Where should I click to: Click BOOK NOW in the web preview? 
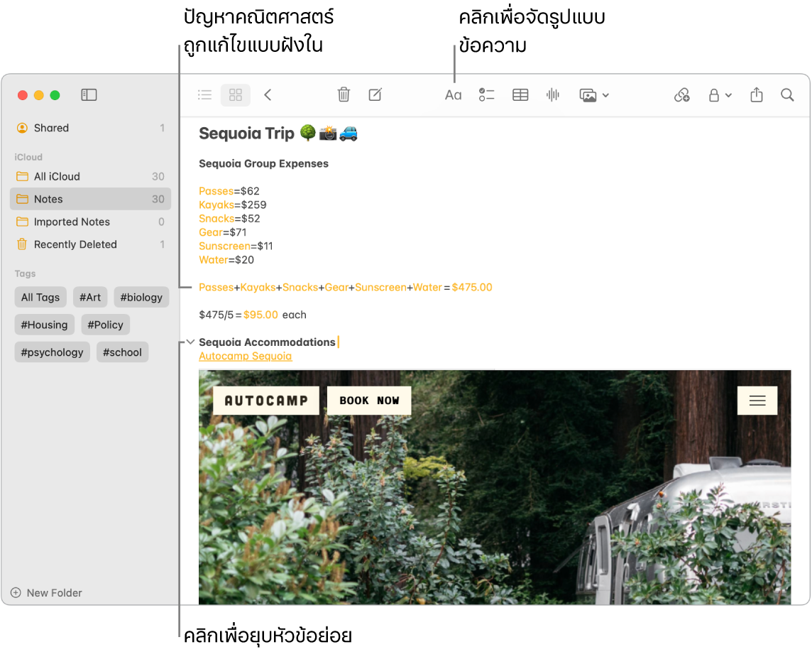pyautogui.click(x=369, y=401)
